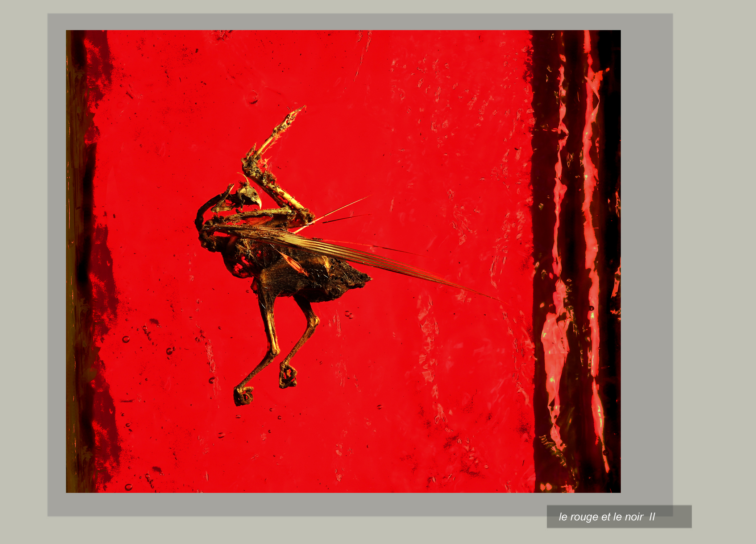Click the caption "le rouge et le noir II"
Viewport: 756px width, 544px height.
pyautogui.click(x=607, y=517)
